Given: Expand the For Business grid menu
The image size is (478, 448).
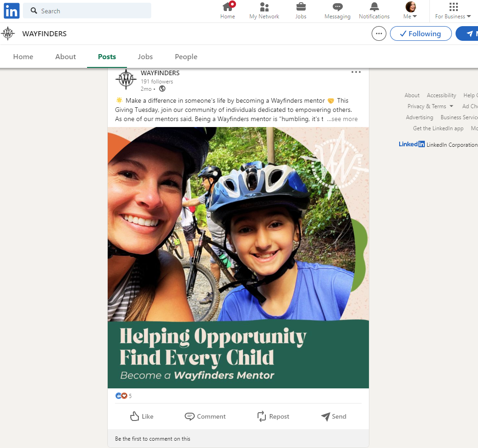Looking at the screenshot, I should click(x=453, y=11).
